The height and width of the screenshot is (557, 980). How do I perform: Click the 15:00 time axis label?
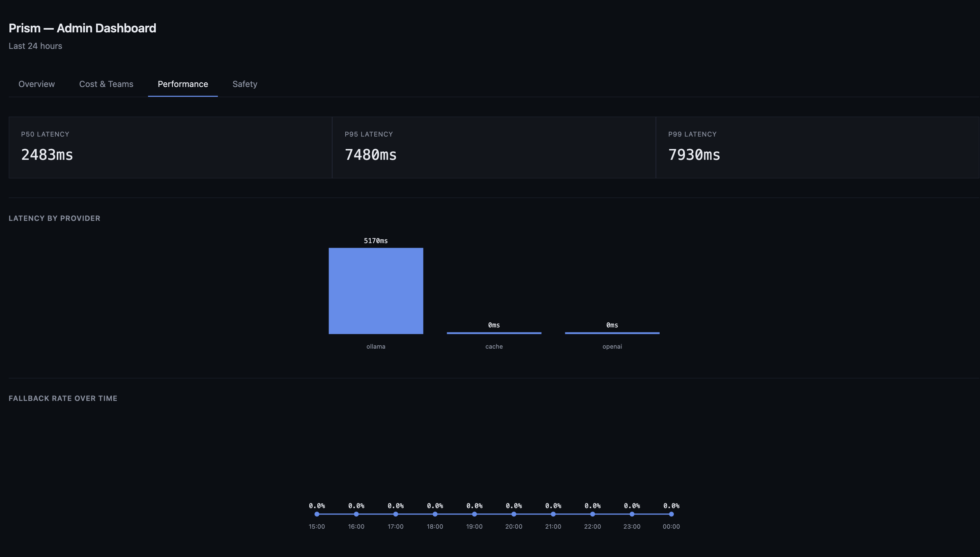coord(317,527)
